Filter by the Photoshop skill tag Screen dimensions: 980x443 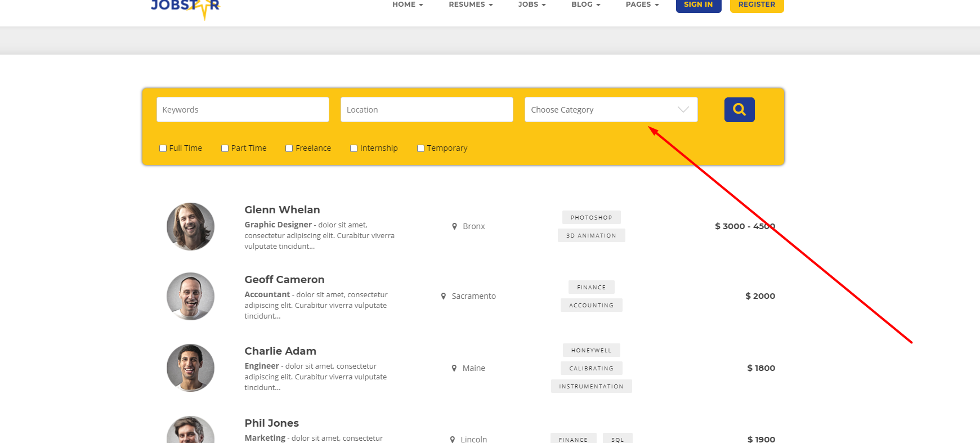[x=591, y=217]
